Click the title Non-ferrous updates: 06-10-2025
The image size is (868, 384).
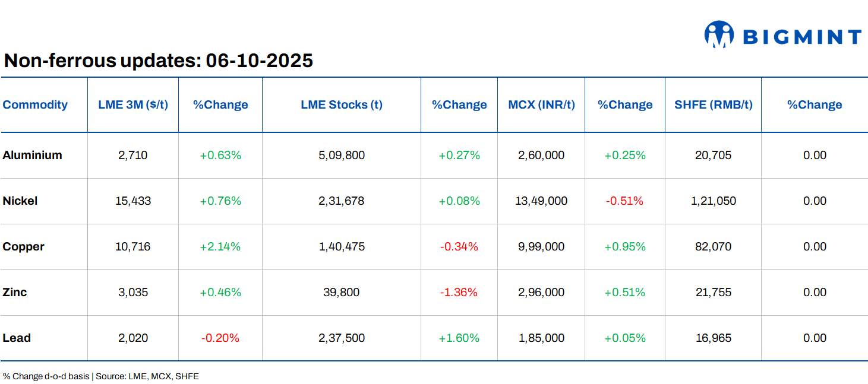coord(158,61)
